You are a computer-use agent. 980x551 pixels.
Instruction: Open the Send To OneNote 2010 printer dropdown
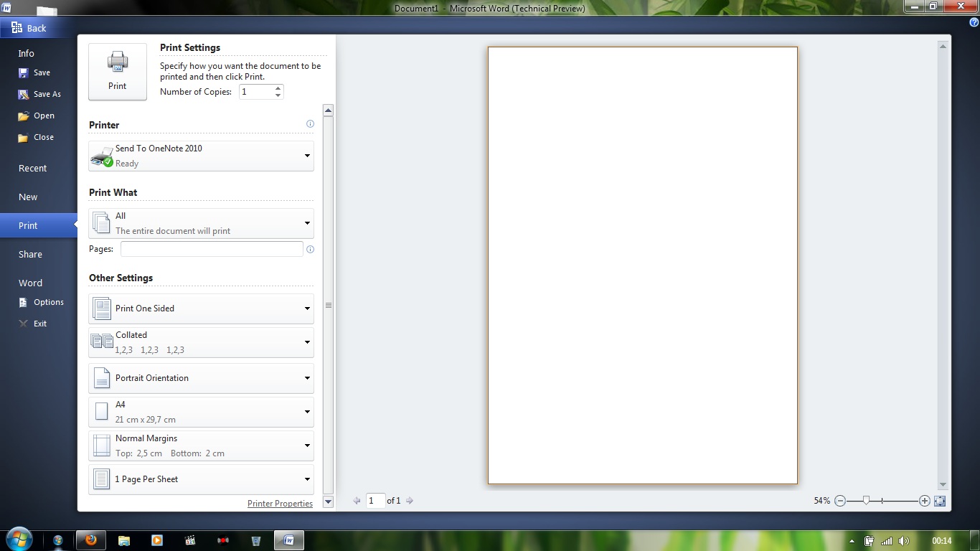[201, 156]
